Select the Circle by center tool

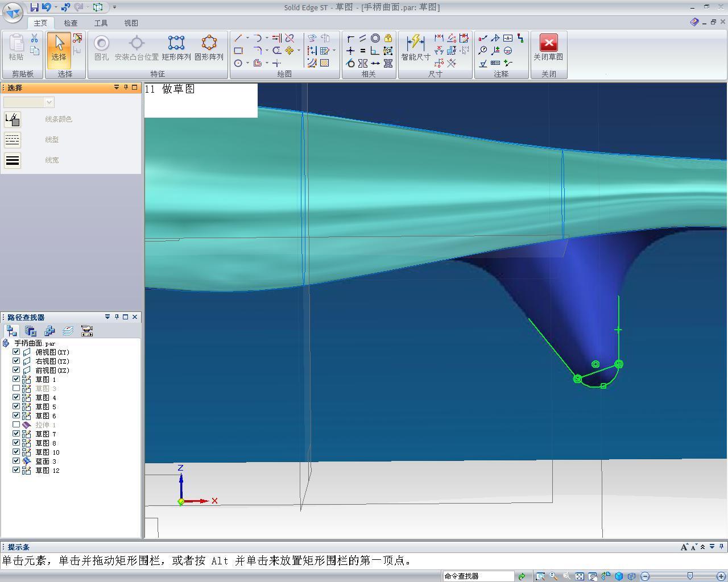pos(238,63)
